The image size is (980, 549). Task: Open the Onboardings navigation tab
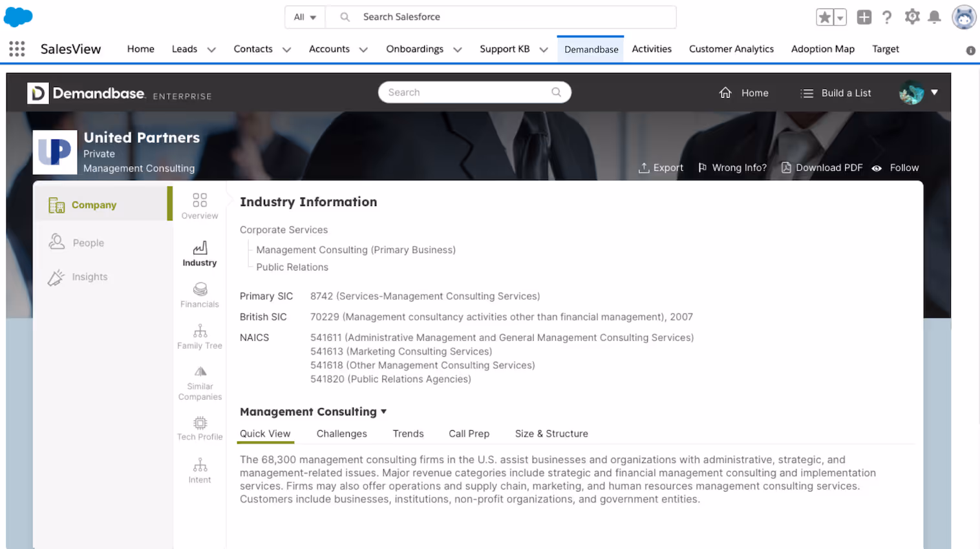414,49
